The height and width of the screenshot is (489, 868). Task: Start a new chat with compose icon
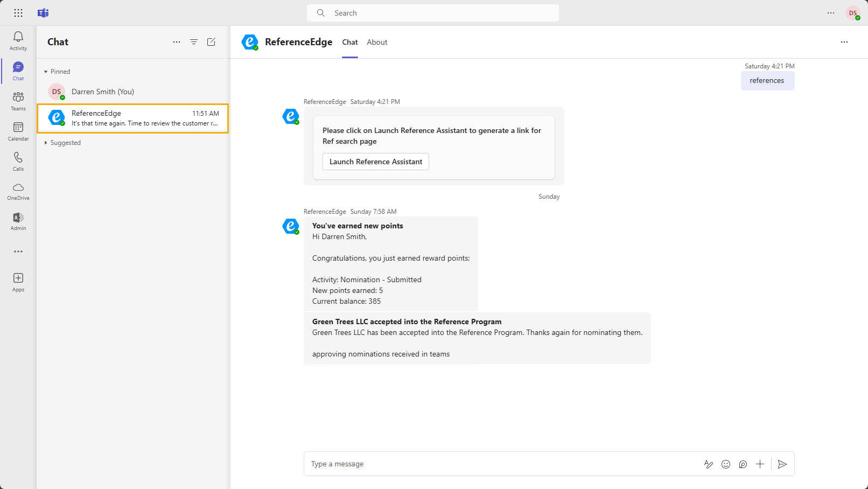tap(211, 42)
